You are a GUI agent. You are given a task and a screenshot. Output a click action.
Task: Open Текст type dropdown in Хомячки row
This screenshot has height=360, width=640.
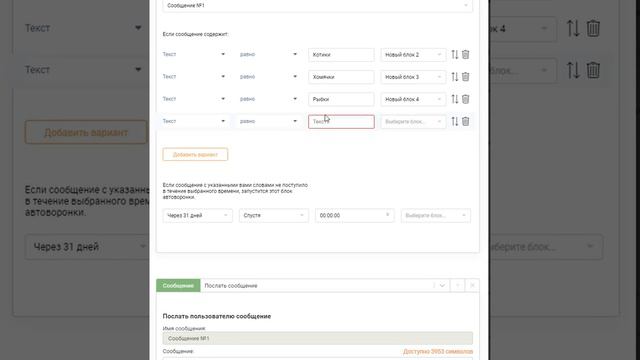[194, 77]
